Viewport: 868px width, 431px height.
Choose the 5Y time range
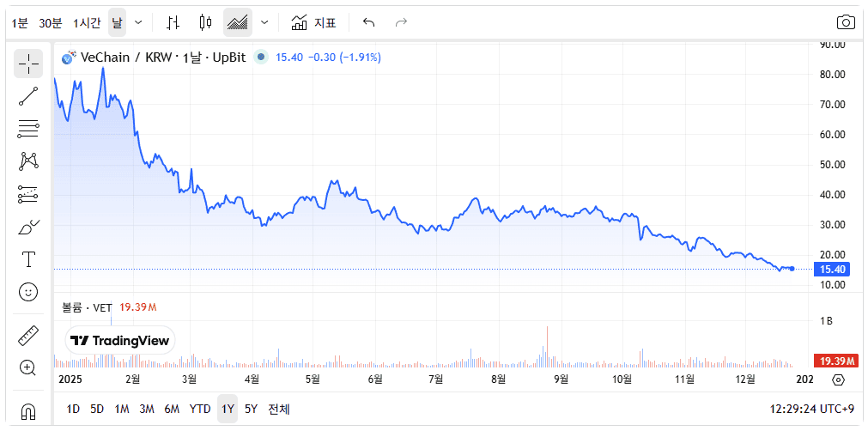(252, 410)
